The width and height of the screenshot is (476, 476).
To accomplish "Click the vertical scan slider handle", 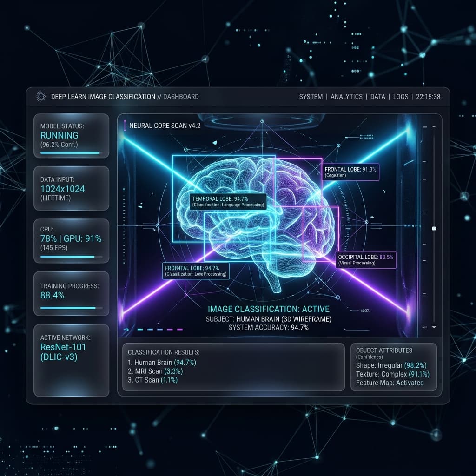I will [434, 228].
